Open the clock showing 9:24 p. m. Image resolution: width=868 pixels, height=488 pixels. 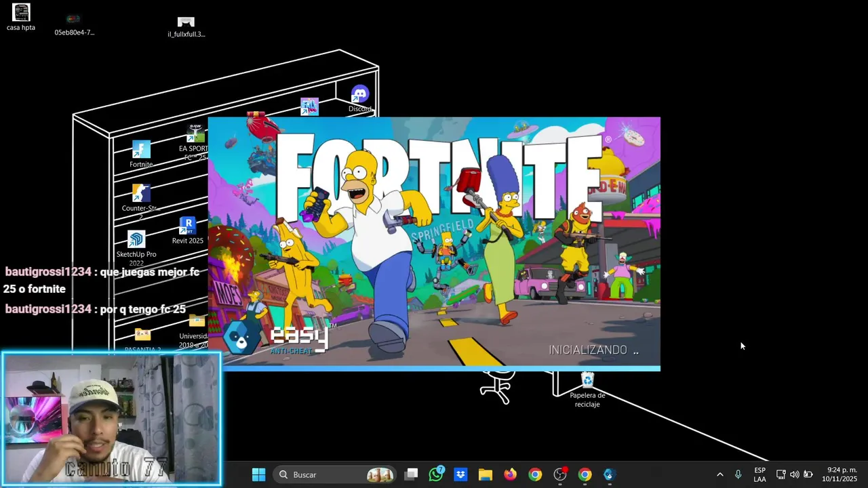pyautogui.click(x=840, y=474)
